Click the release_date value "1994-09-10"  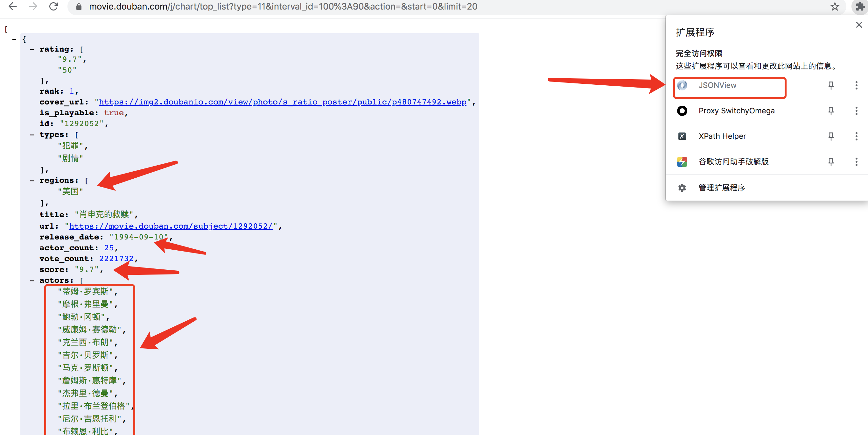[138, 237]
